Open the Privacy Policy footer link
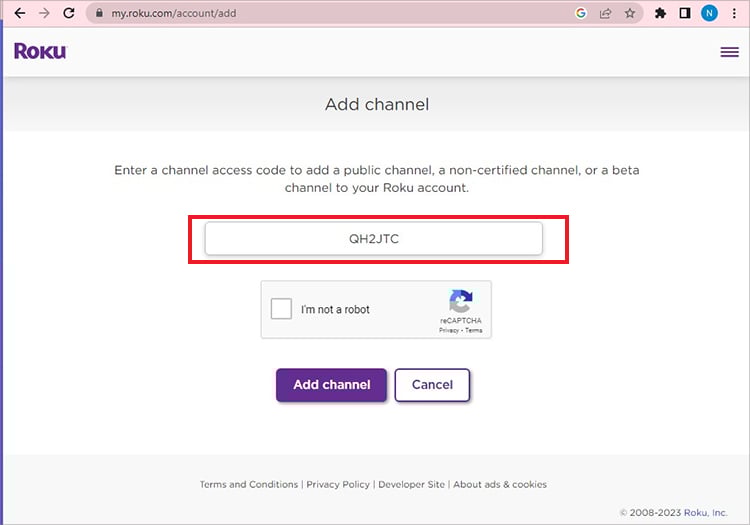The width and height of the screenshot is (750, 525). (x=338, y=484)
